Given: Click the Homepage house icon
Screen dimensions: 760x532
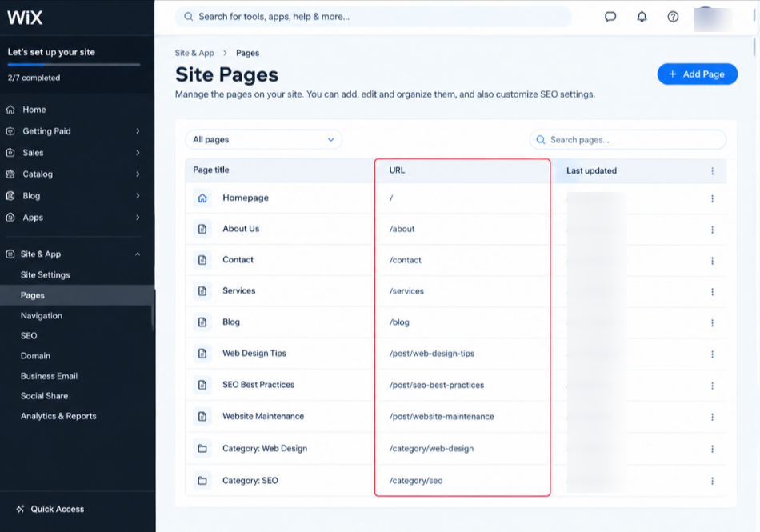Looking at the screenshot, I should pyautogui.click(x=202, y=198).
